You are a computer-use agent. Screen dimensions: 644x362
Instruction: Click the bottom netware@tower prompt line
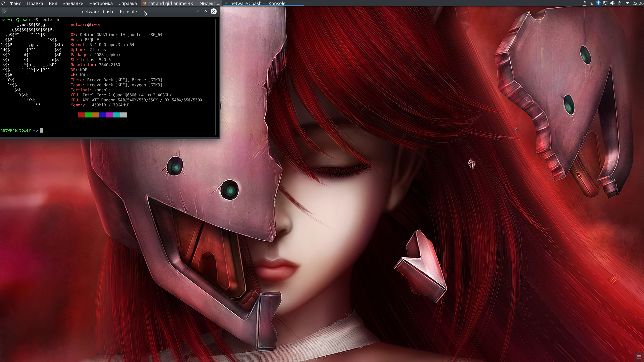coord(21,130)
